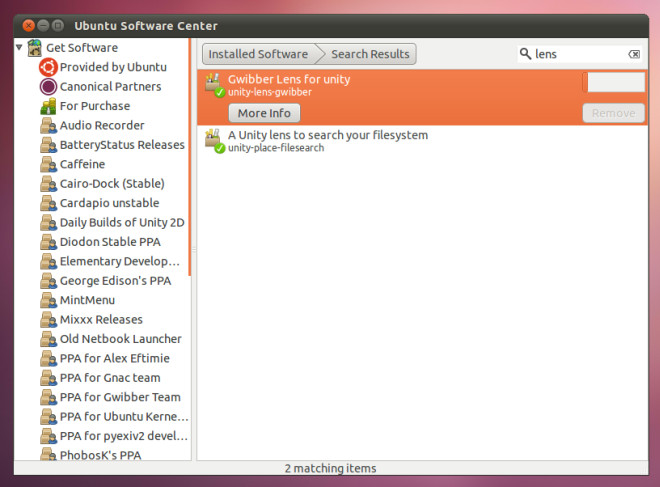The height and width of the screenshot is (487, 660).
Task: Click the Daily Builds of Unity 2D icon
Action: click(x=48, y=222)
